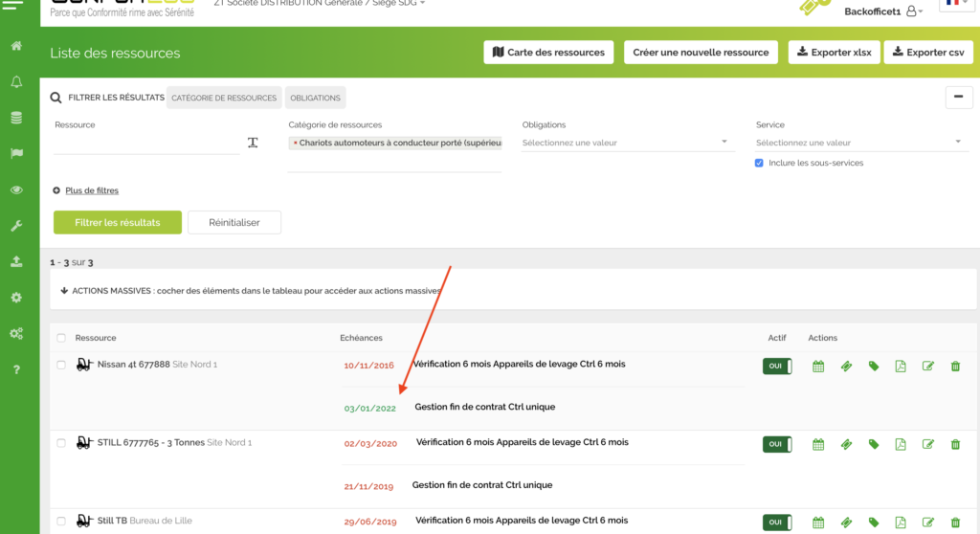
Task: Open the Service dropdown
Action: (859, 143)
